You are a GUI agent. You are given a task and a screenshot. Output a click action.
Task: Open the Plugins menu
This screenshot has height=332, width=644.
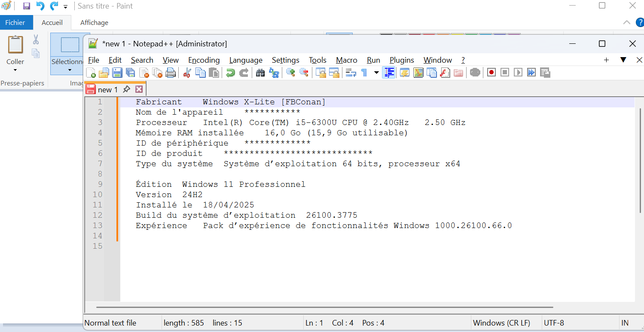402,60
